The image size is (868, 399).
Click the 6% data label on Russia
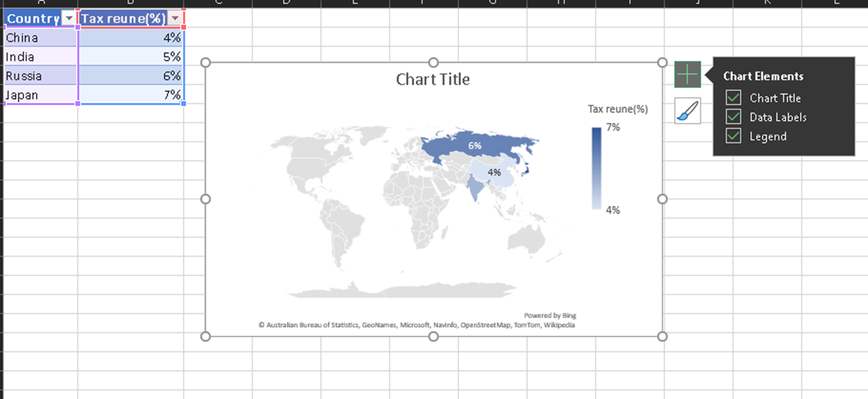pos(474,146)
